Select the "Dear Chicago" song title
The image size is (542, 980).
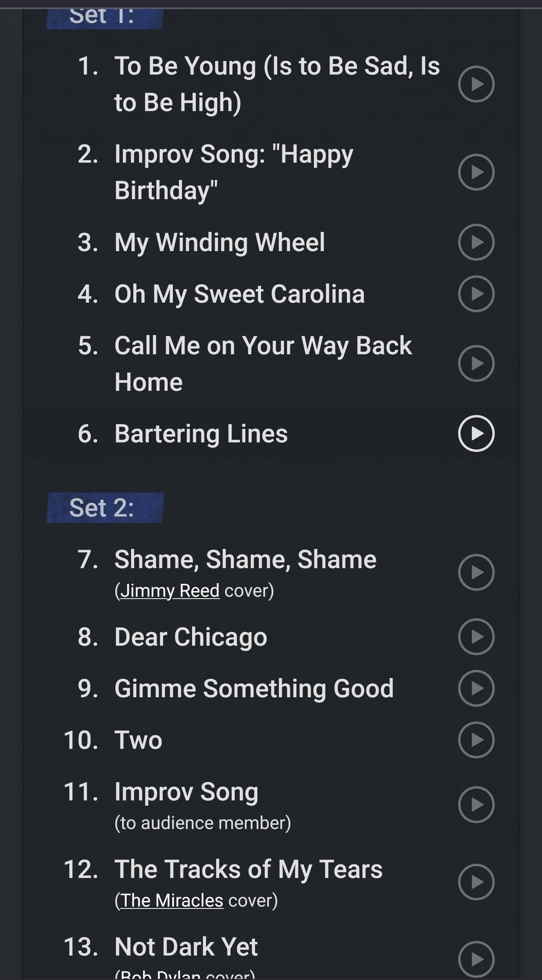click(191, 637)
